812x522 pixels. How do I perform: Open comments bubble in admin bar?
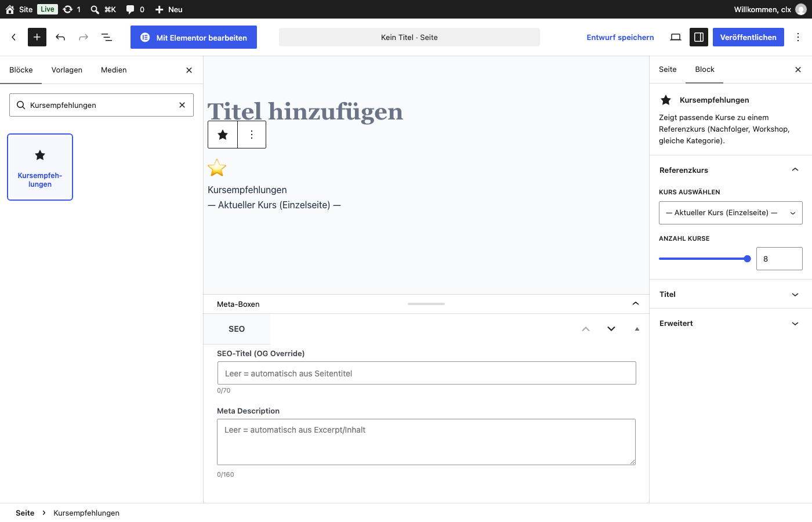(135, 9)
